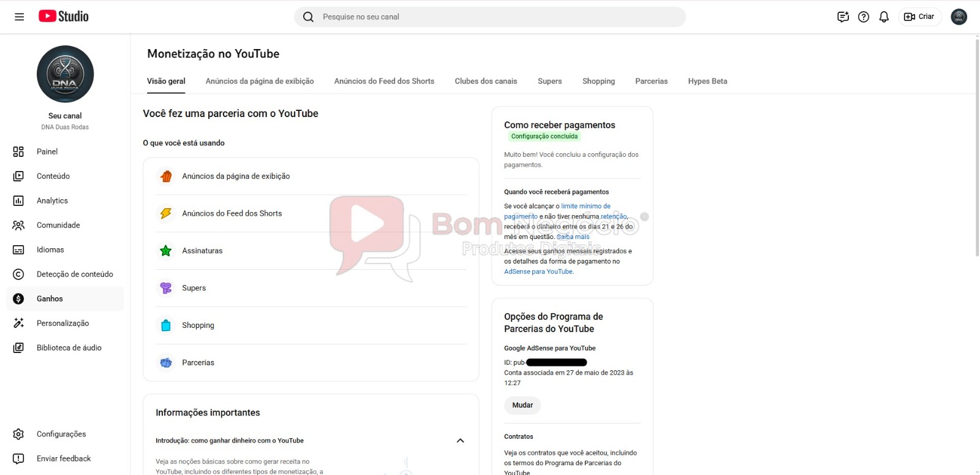This screenshot has height=475, width=980.
Task: Click the Mudar button
Action: (522, 405)
